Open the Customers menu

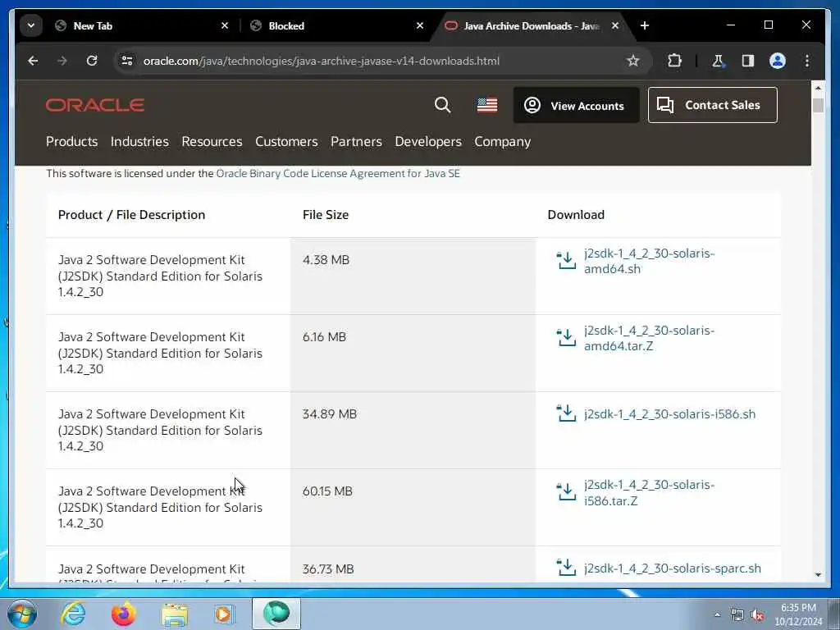(x=286, y=141)
